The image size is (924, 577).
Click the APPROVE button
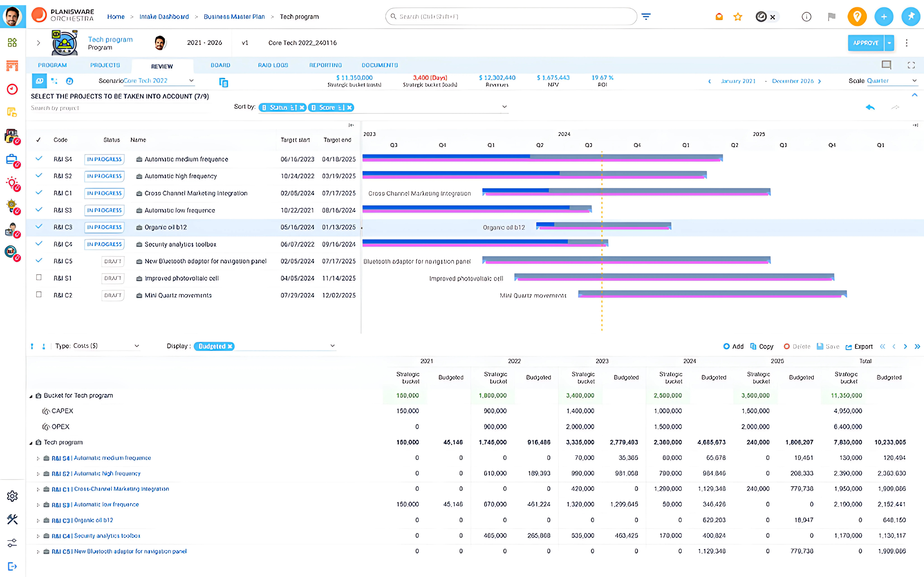coord(866,43)
